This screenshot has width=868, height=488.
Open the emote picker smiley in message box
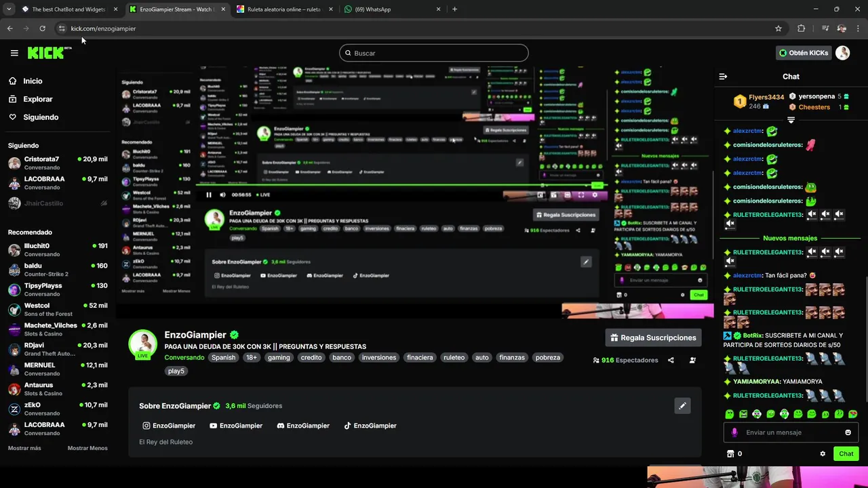848,432
